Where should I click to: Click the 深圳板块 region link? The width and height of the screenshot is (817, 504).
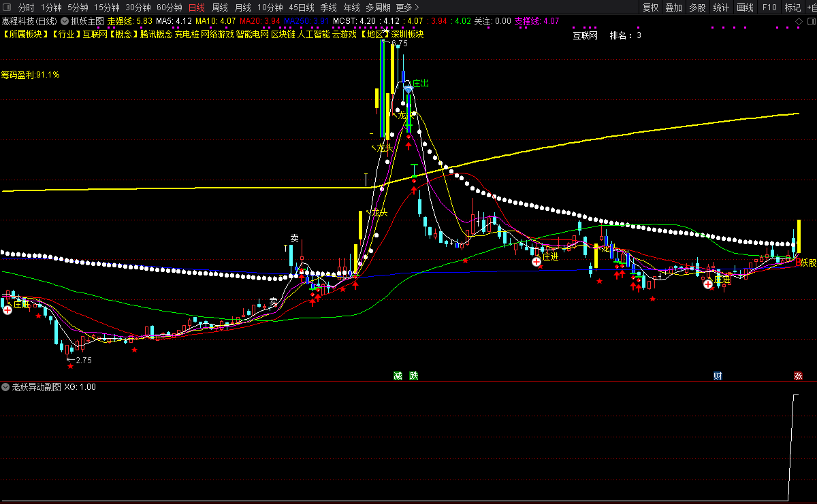407,34
